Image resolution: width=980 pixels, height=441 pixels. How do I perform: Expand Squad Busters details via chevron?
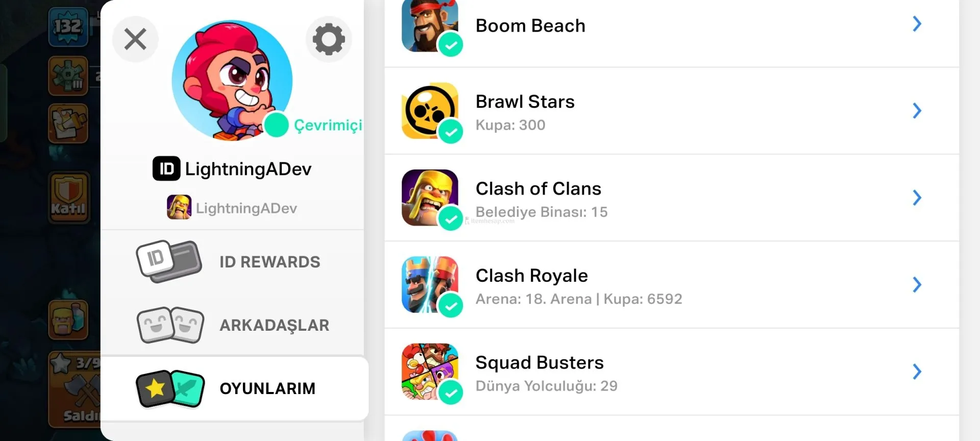[917, 372]
